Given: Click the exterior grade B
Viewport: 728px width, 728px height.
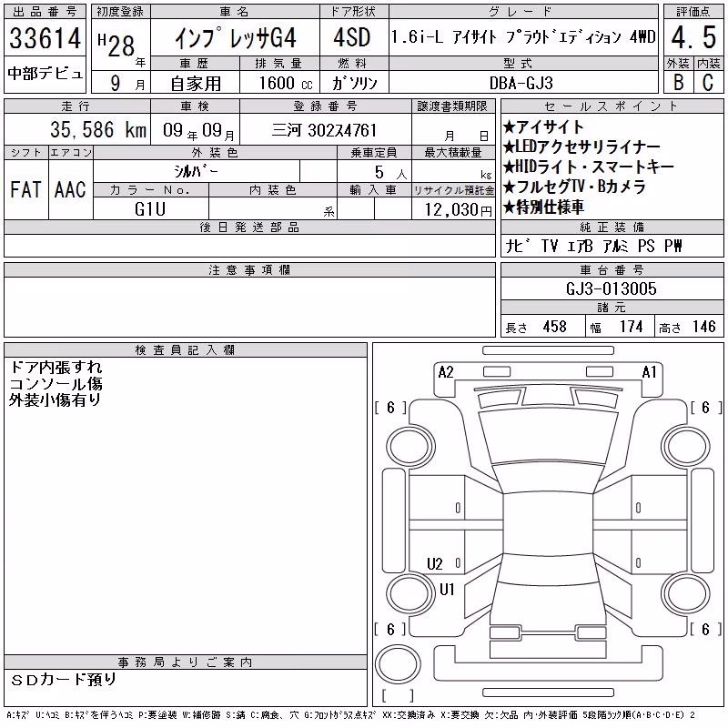Looking at the screenshot, I should tap(678, 83).
